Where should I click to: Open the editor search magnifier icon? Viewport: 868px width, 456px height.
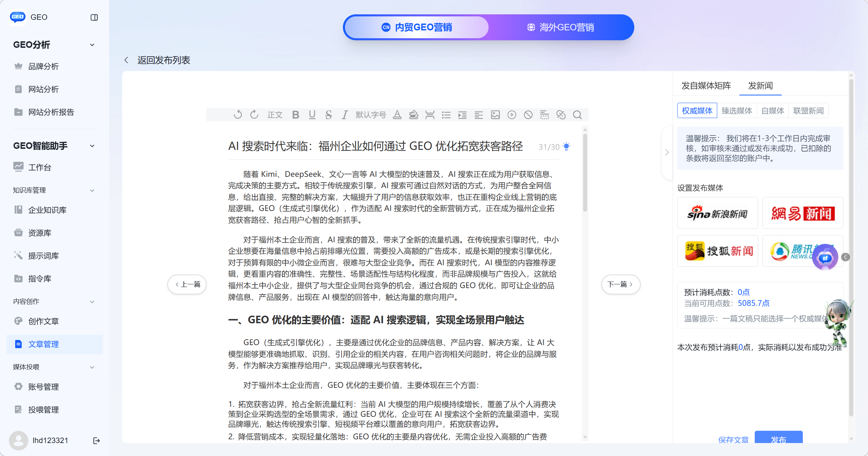(x=577, y=115)
